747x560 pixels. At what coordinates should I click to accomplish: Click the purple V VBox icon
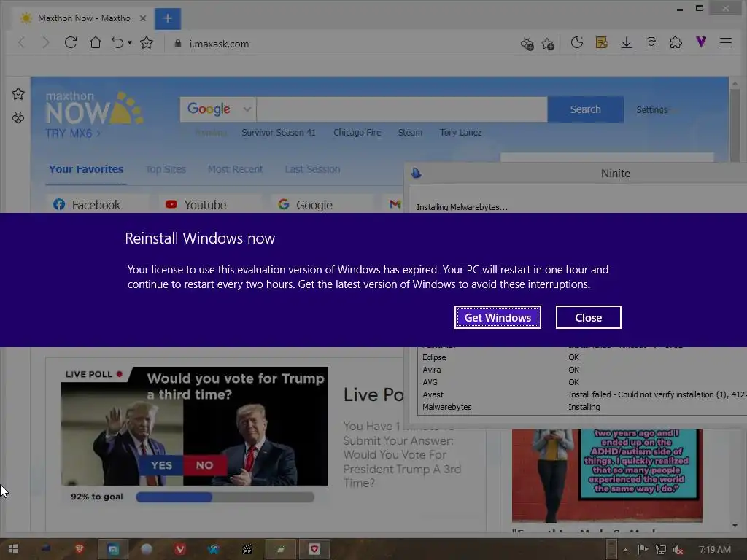(x=701, y=42)
